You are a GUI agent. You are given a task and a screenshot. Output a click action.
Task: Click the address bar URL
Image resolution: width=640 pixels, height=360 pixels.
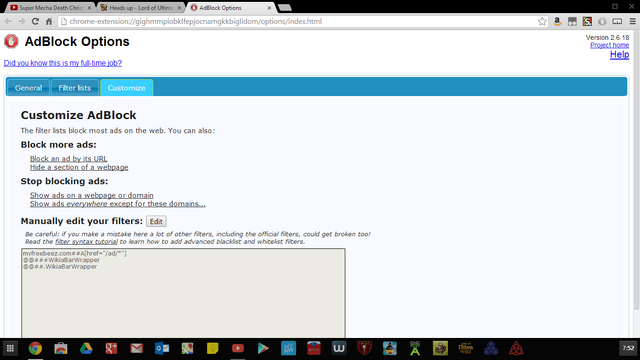pyautogui.click(x=196, y=21)
